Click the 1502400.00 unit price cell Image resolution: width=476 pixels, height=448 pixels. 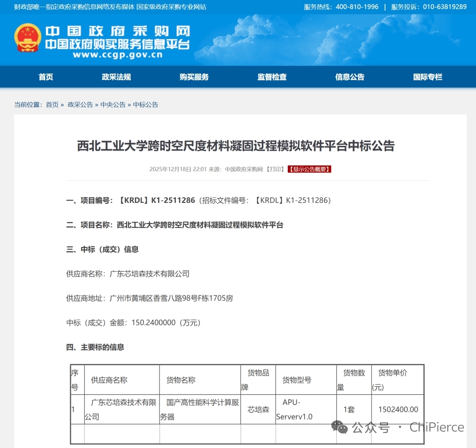click(398, 410)
